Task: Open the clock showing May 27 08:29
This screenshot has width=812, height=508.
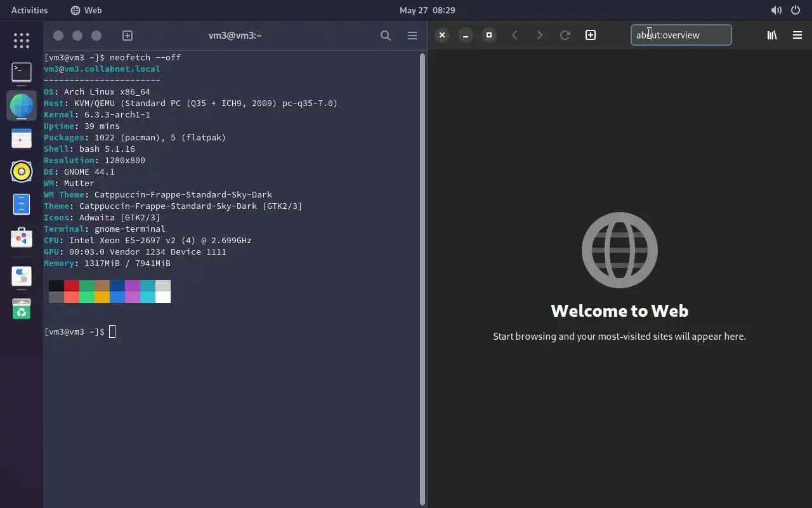Action: [428, 10]
